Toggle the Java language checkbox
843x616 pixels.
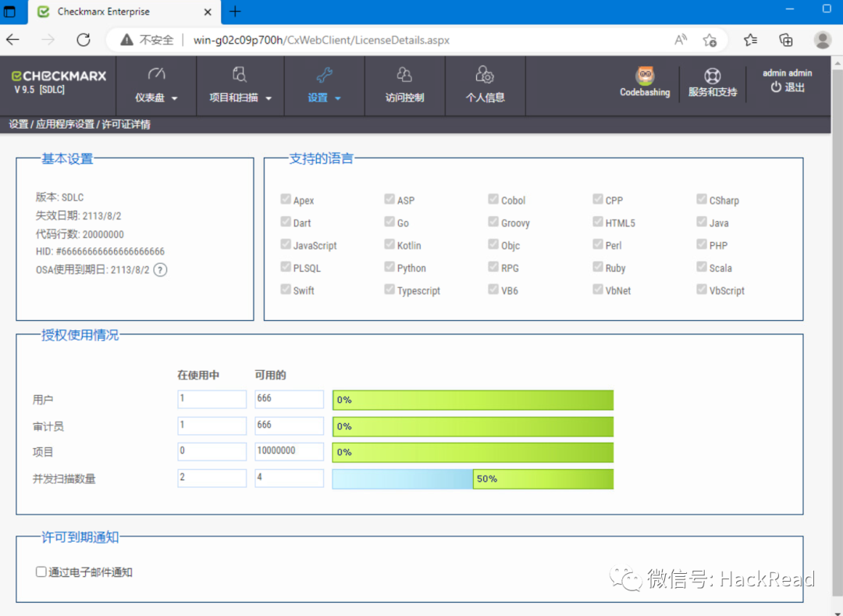[x=701, y=222]
